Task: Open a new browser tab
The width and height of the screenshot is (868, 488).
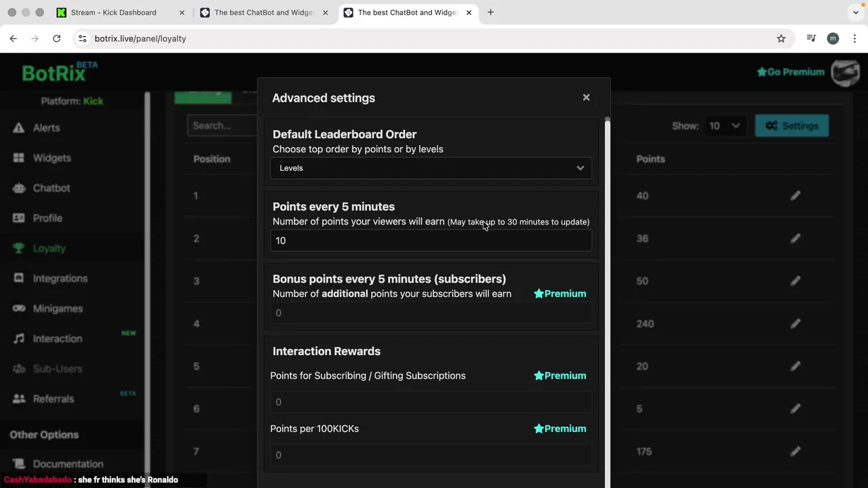Action: 490,12
